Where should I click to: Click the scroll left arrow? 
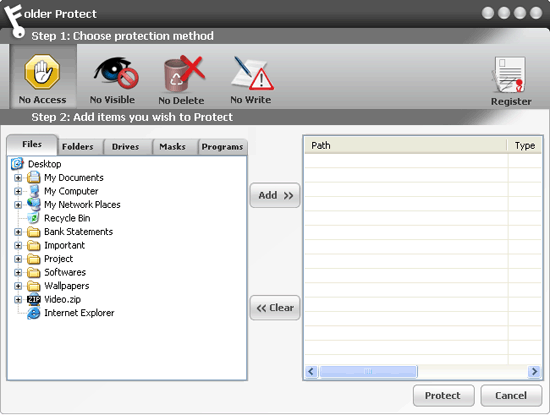[x=311, y=371]
